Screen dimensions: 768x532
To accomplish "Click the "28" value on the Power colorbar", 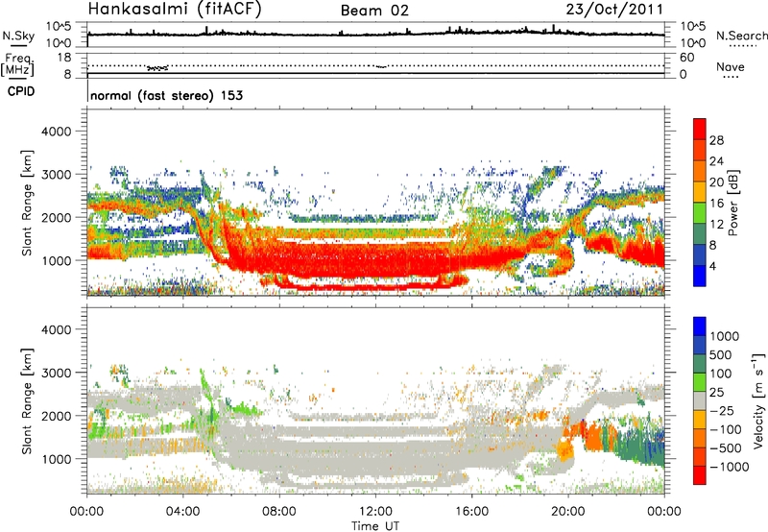I will click(716, 140).
